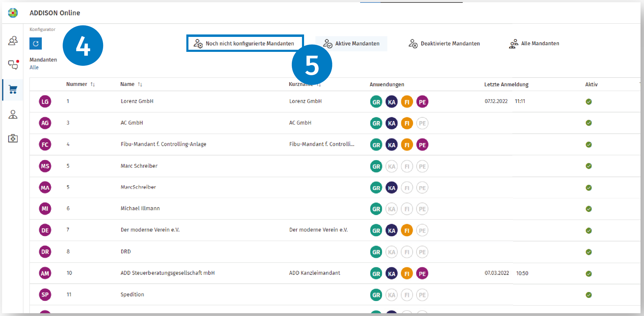Click the Kurzname 'ADD Kanzleimandant'
The height and width of the screenshot is (316, 644).
point(315,273)
